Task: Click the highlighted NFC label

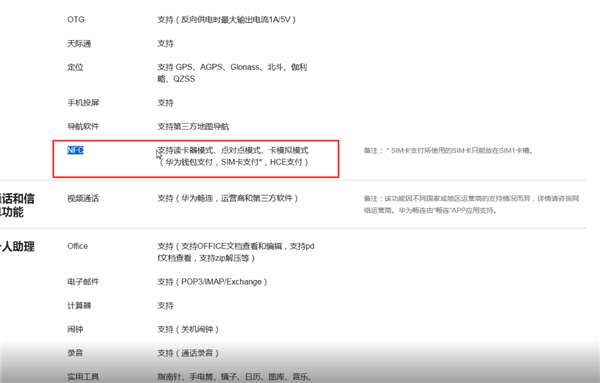Action: [x=75, y=150]
